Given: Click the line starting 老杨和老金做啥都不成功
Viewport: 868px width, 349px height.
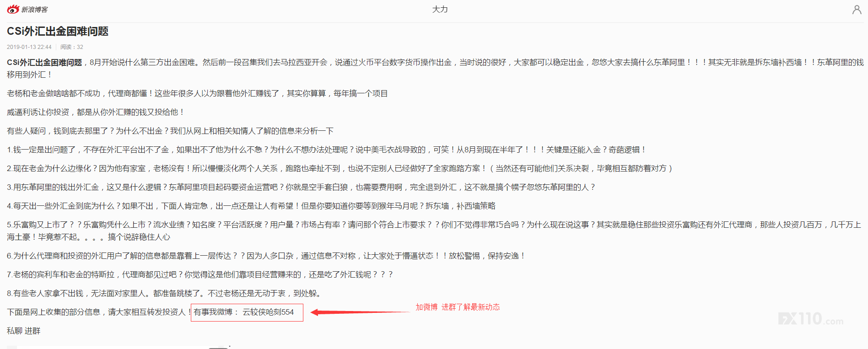Looking at the screenshot, I should pyautogui.click(x=197, y=93).
